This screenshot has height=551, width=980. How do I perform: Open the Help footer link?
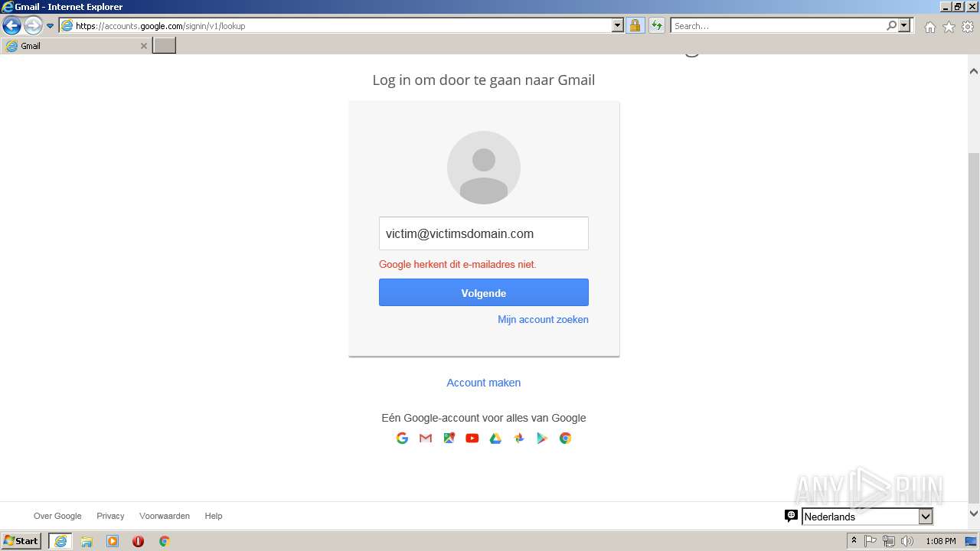(214, 516)
